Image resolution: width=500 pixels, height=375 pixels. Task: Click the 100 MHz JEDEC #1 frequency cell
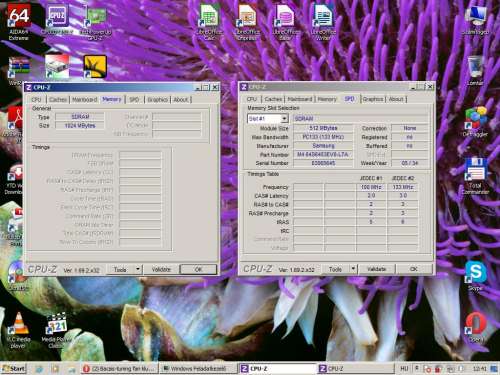(x=371, y=187)
